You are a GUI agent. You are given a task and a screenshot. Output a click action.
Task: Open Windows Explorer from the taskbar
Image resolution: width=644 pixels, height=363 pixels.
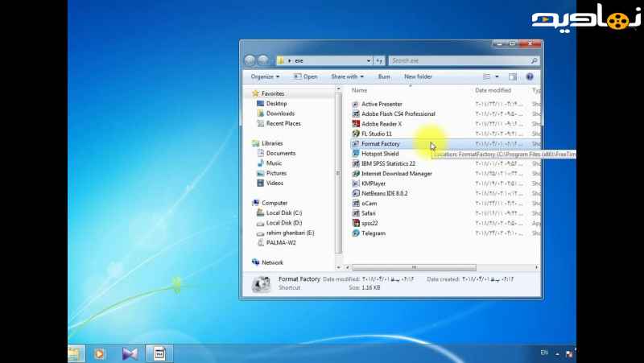tap(76, 353)
